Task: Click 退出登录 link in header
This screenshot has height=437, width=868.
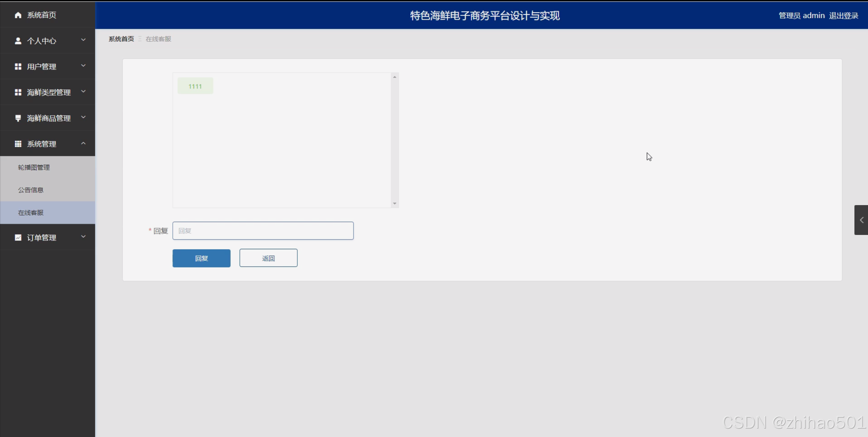Action: [843, 16]
